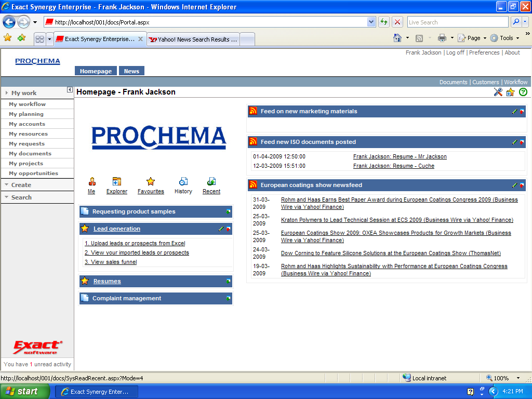
Task: Click the PROCHEMA logo in the header
Action: (x=37, y=61)
